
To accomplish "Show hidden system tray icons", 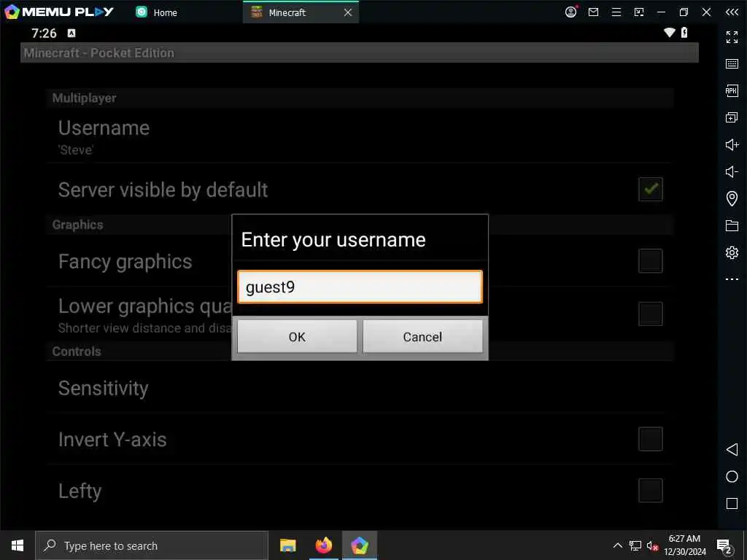I will click(x=617, y=545).
